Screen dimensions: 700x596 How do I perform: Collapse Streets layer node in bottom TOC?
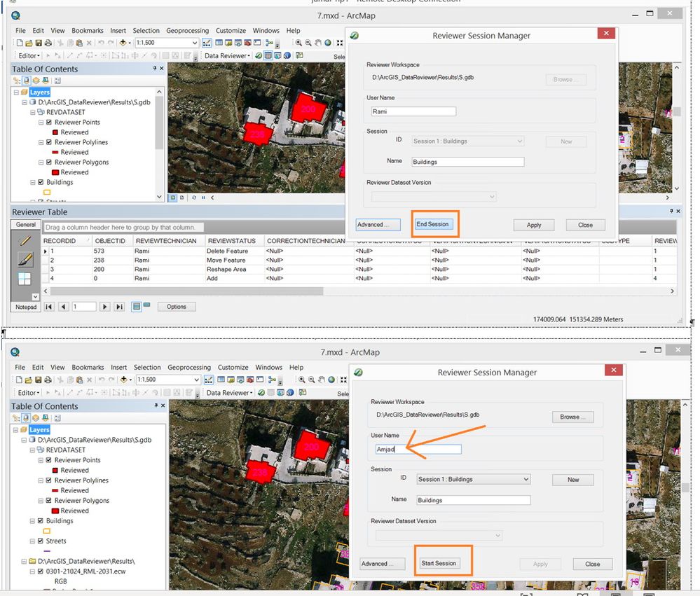(33, 541)
